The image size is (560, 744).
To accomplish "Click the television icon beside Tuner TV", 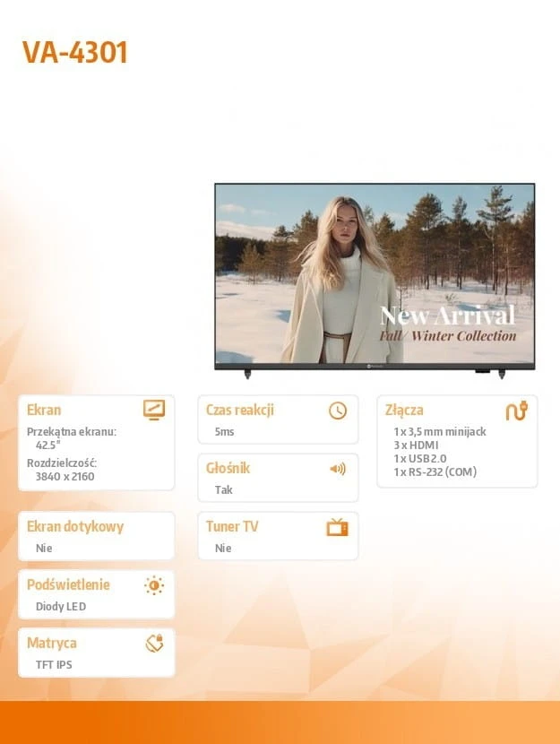I will coord(337,527).
